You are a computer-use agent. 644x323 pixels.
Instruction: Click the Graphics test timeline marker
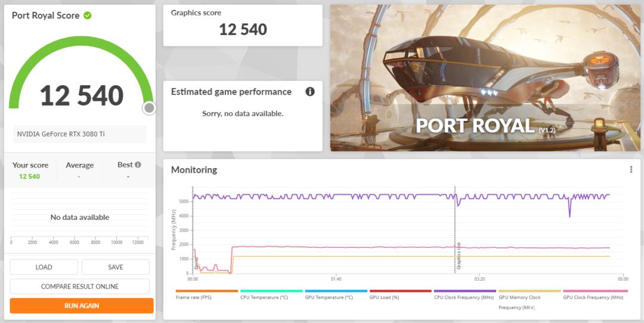click(x=459, y=255)
